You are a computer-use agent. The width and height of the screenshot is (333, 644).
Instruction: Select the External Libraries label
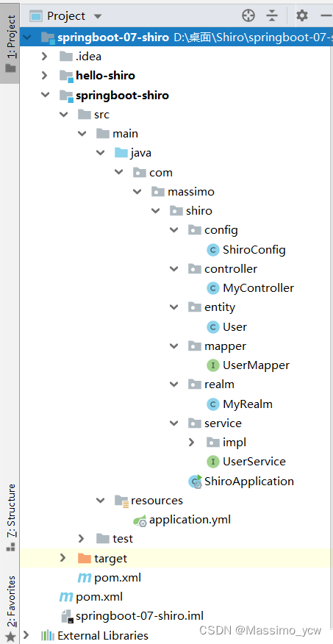point(103,636)
